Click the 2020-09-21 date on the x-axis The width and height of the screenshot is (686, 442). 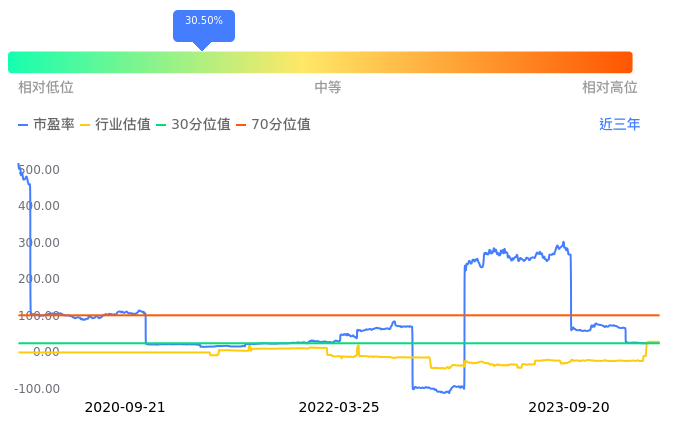(x=125, y=407)
